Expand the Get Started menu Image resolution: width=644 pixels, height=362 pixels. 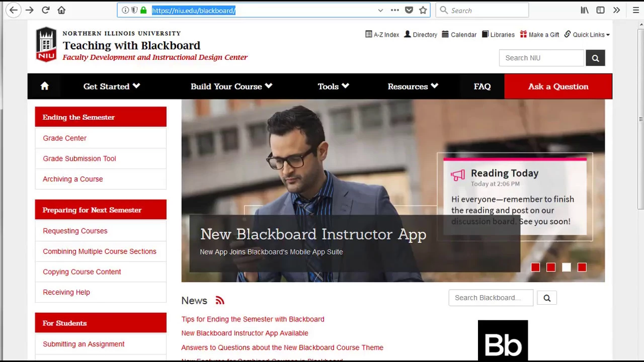click(x=112, y=86)
